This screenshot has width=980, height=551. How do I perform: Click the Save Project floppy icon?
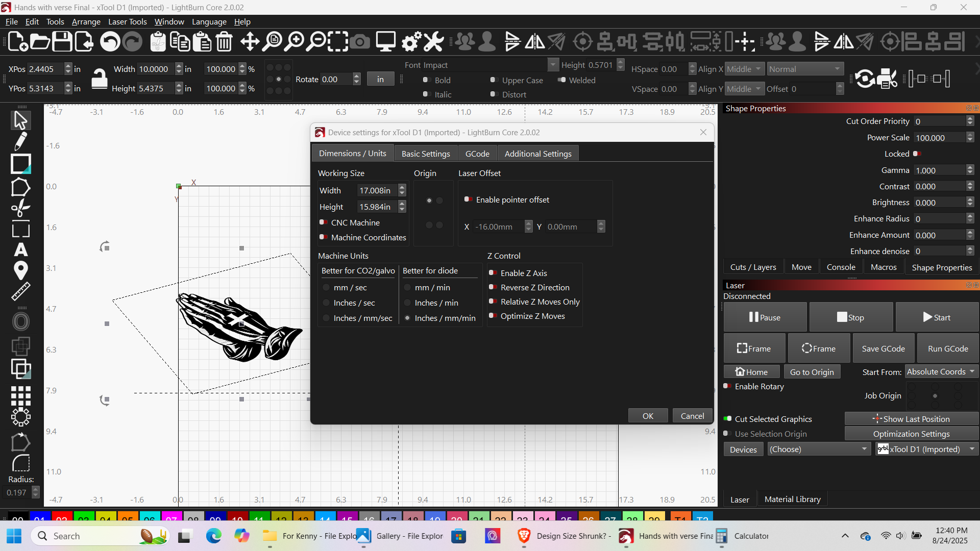pyautogui.click(x=62, y=42)
